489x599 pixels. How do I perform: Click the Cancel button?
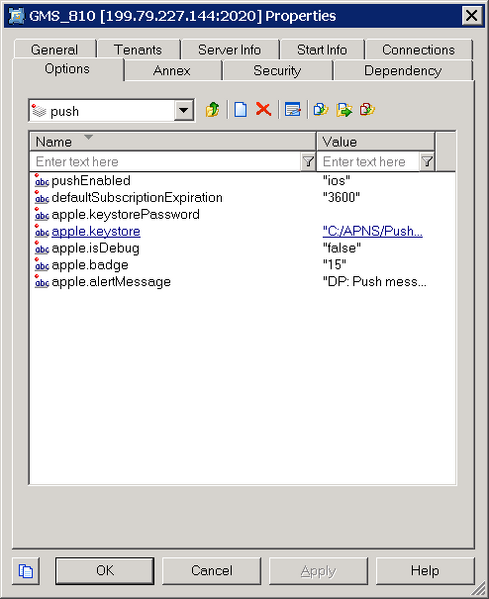point(212,571)
